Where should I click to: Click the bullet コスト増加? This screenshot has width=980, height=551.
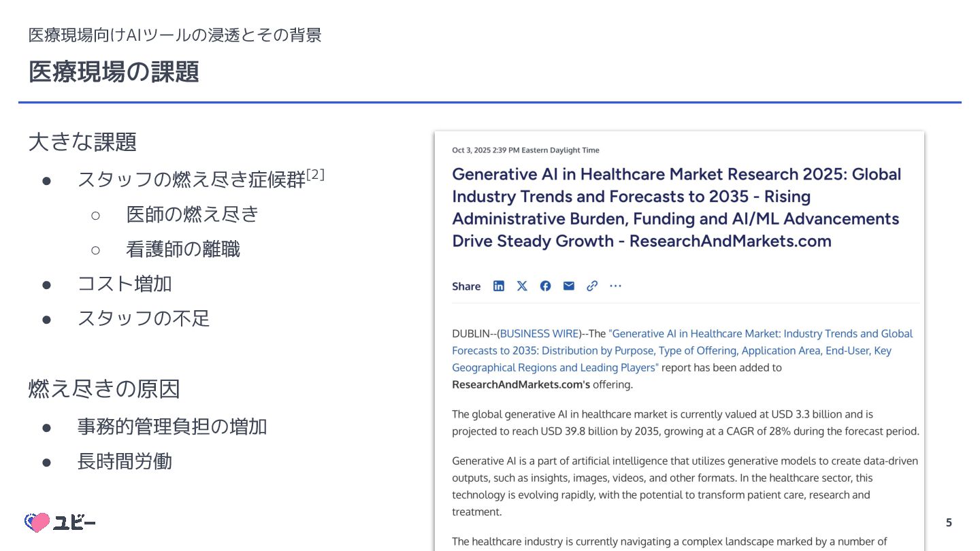coord(125,284)
